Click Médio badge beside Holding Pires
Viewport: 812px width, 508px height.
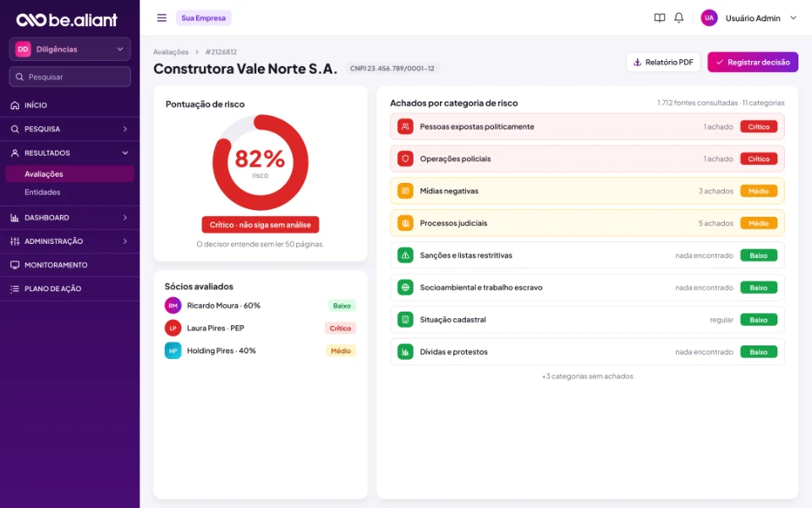[341, 351]
